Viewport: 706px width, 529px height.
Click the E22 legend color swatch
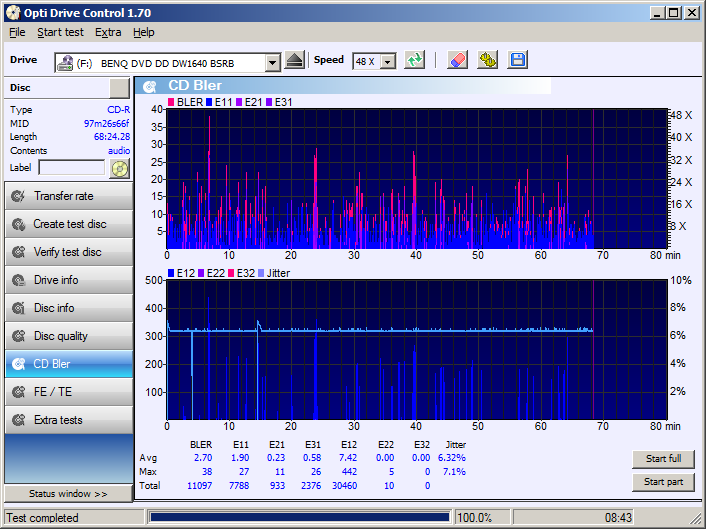pos(201,273)
